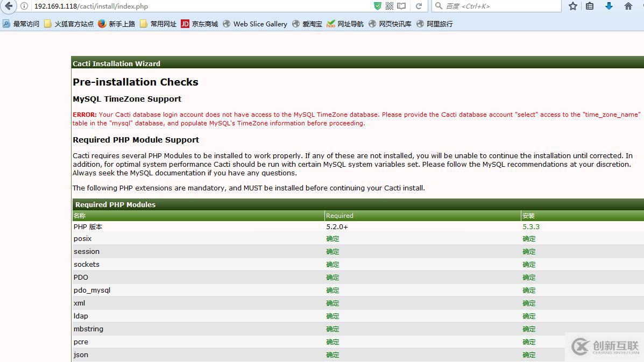Viewport: 644px width, 362px height.
Task: Open the bookmarks list icon
Action: (590, 6)
